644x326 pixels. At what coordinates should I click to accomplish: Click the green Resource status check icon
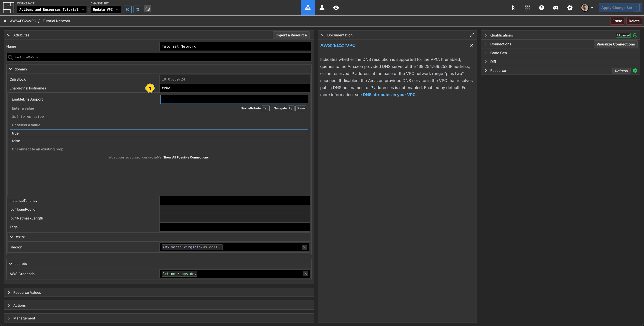pos(635,71)
